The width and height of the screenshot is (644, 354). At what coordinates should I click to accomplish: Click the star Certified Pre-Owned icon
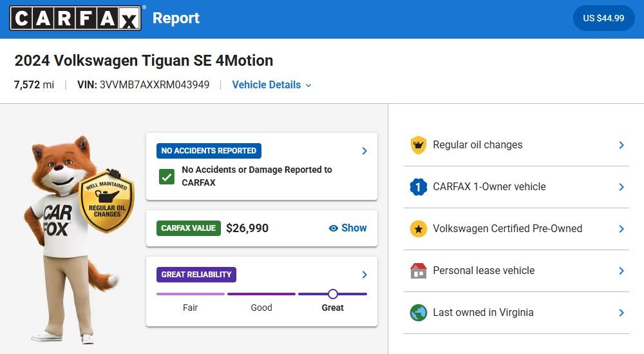419,229
